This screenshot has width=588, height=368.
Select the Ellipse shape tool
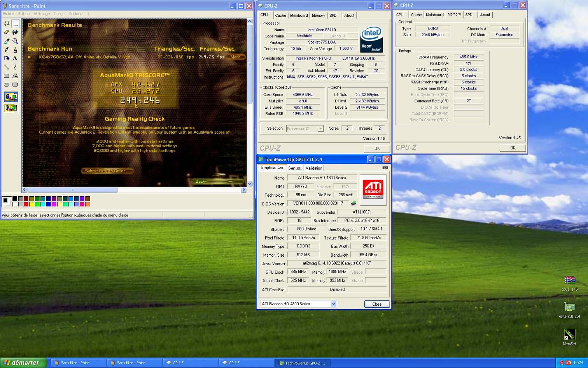click(x=7, y=85)
